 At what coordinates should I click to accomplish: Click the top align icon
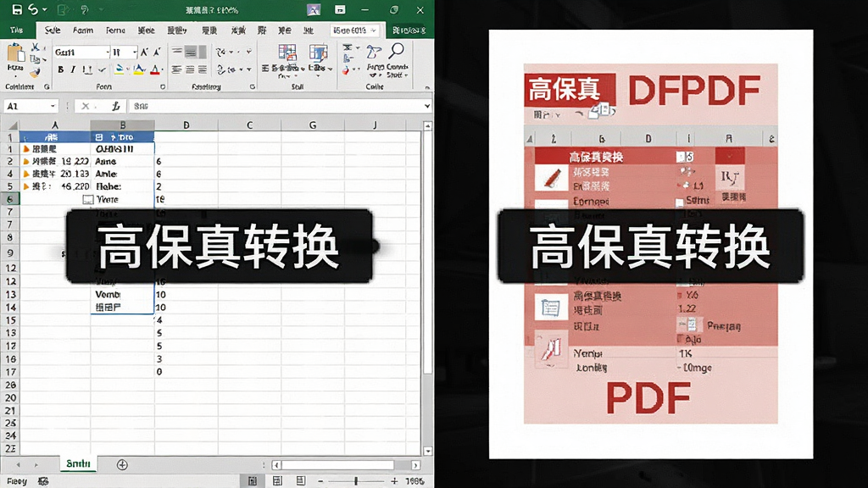point(177,52)
